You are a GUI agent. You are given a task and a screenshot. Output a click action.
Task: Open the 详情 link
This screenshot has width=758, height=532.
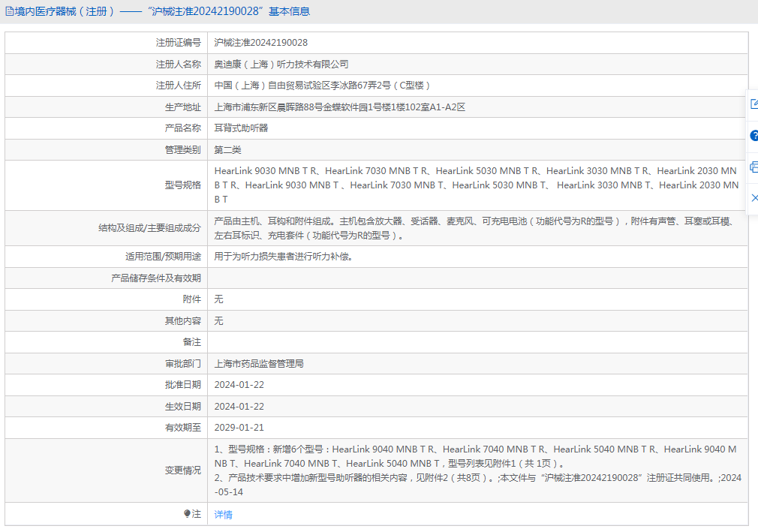pyautogui.click(x=224, y=515)
